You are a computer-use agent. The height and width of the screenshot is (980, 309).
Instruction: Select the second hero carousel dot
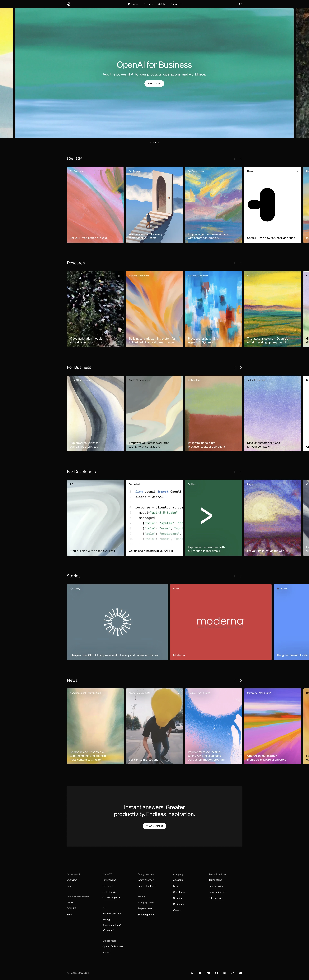[x=153, y=142]
